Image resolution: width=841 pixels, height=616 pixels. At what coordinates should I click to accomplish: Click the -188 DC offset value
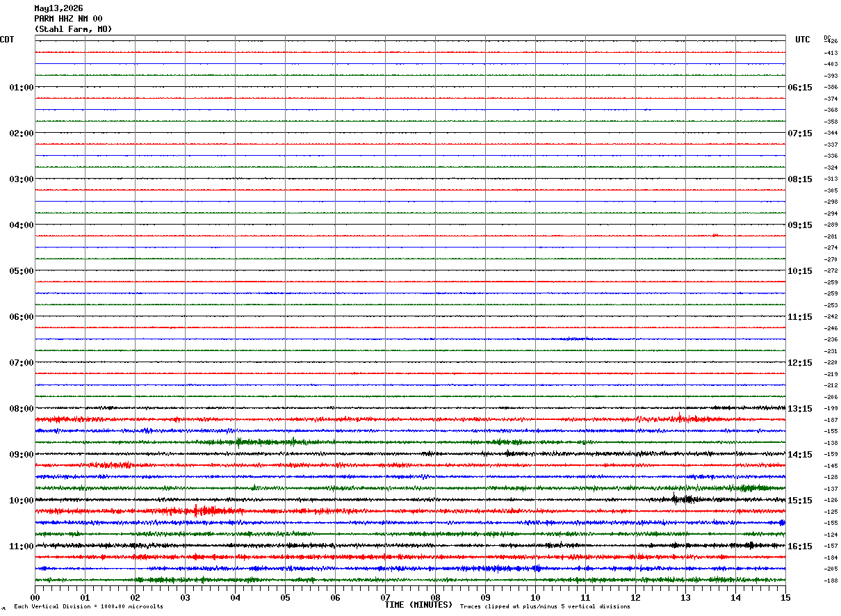(x=831, y=581)
